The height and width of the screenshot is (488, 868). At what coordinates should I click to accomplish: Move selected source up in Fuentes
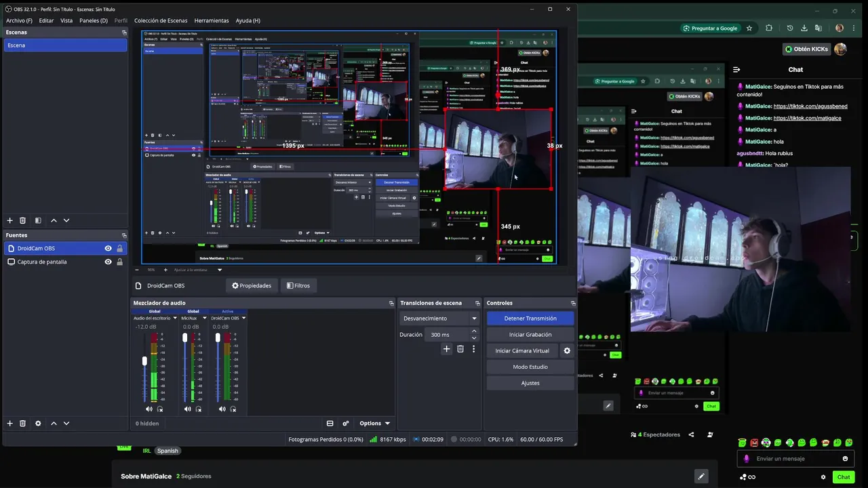point(54,423)
